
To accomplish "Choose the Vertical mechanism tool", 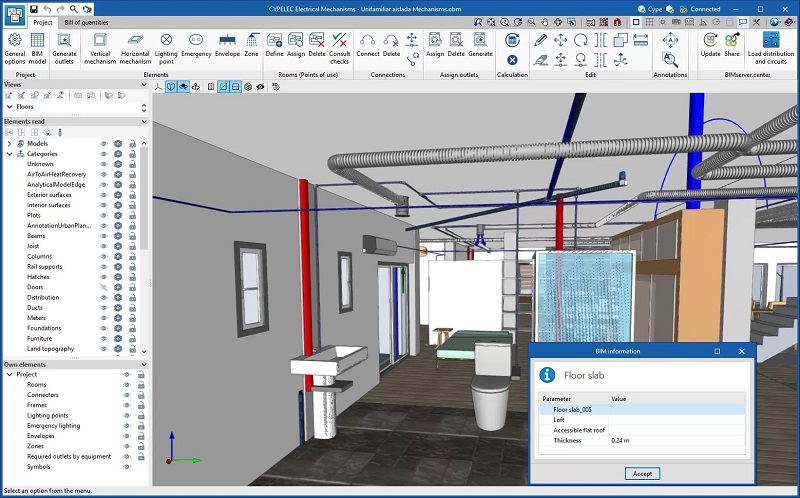I will [x=99, y=46].
